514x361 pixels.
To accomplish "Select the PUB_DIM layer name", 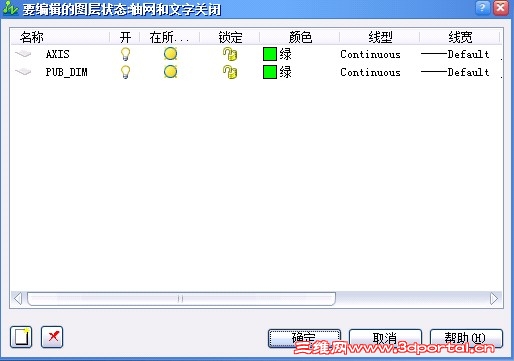I will click(x=67, y=72).
